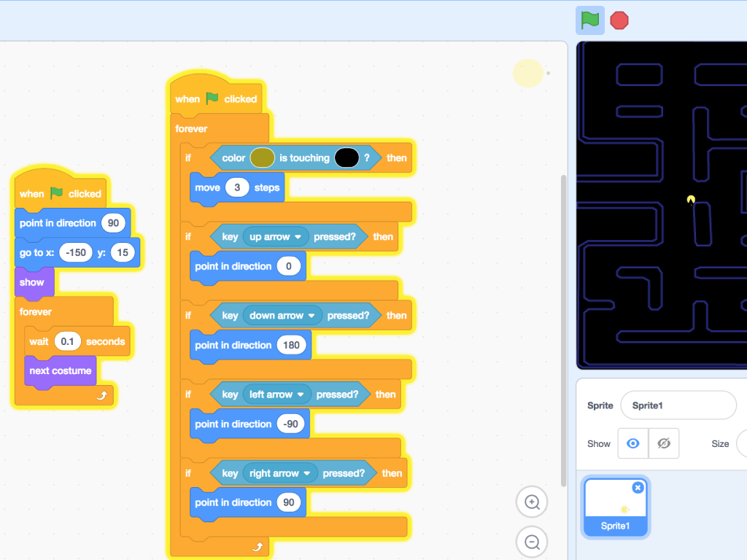Edit the go to y value 15
Viewport: 747px width, 560px height.
coord(123,252)
